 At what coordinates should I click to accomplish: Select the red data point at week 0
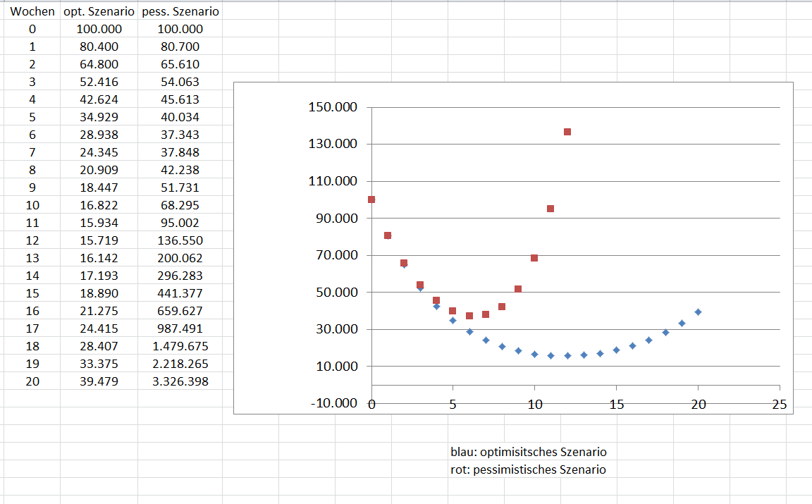coord(371,199)
